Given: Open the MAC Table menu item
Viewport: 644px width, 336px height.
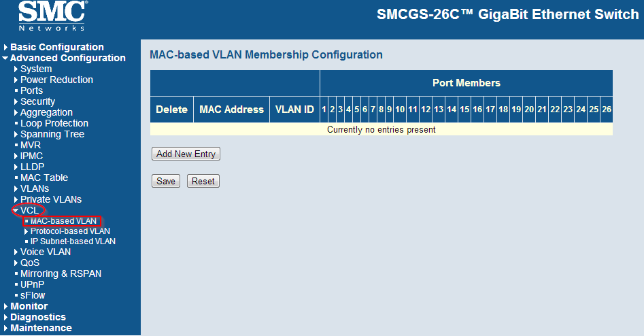Looking at the screenshot, I should (44, 178).
